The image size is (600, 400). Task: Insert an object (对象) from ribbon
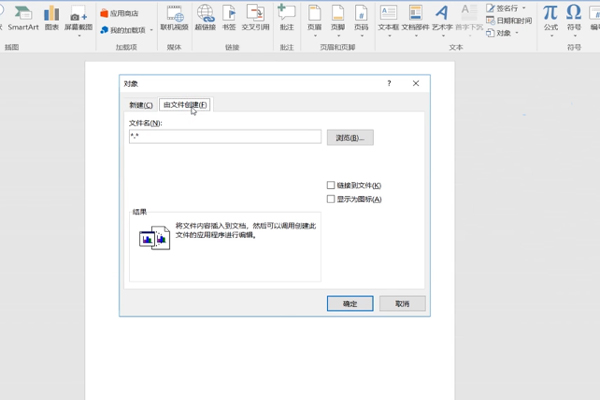(x=499, y=33)
